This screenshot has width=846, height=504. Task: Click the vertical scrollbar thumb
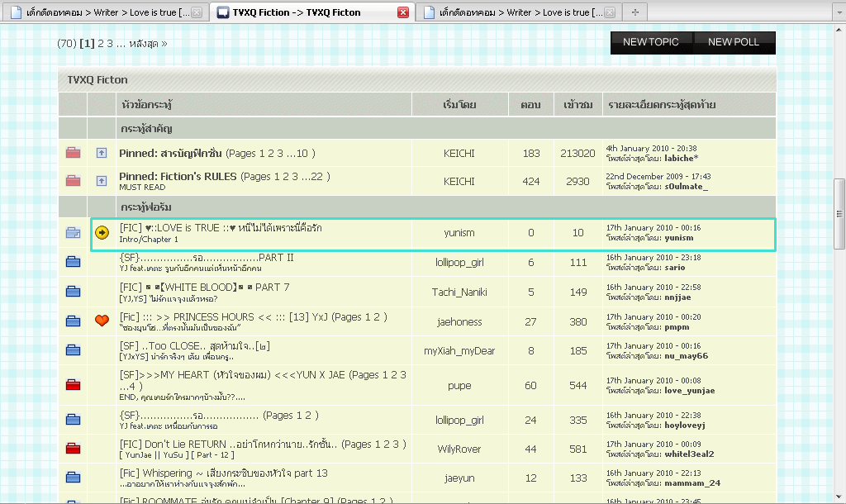(x=839, y=214)
